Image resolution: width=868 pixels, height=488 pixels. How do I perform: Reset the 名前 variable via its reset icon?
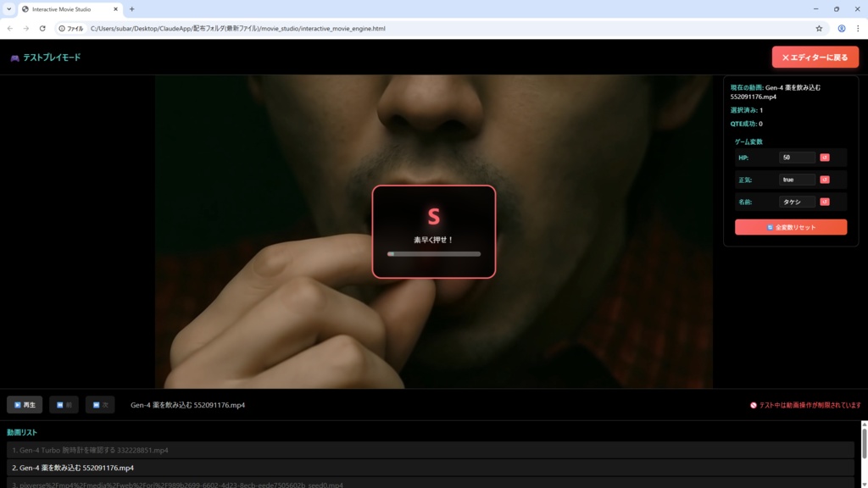tap(825, 202)
